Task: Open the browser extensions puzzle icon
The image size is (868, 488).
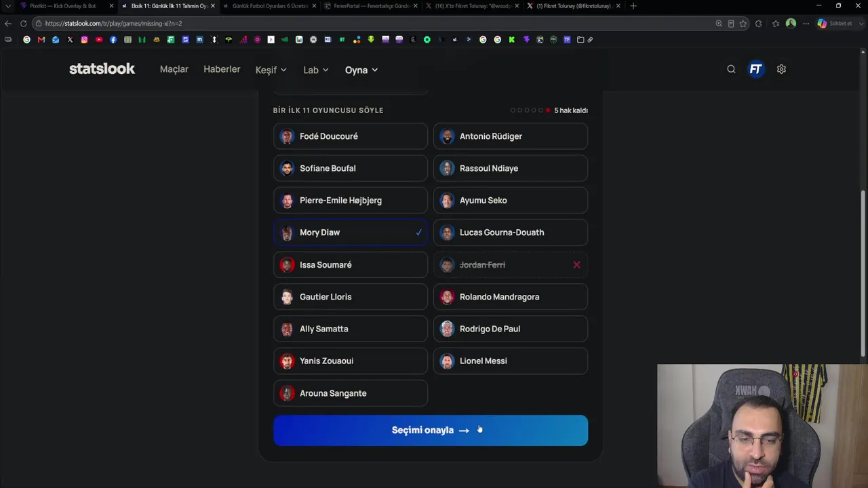Action: [x=758, y=23]
